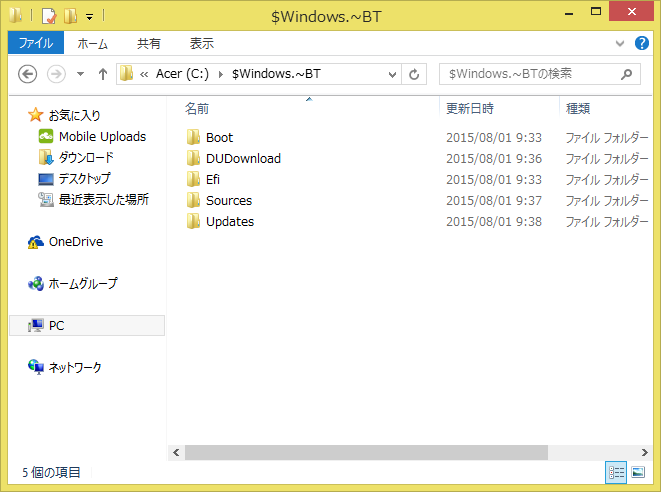This screenshot has width=661, height=492.
Task: Click the Sources folder name
Action: pyautogui.click(x=229, y=201)
